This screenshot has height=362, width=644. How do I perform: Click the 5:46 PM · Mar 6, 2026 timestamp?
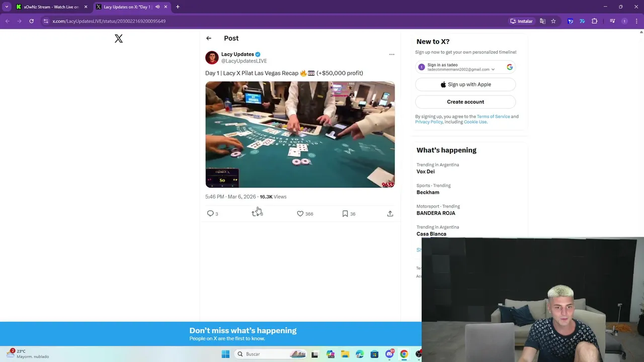click(x=230, y=197)
